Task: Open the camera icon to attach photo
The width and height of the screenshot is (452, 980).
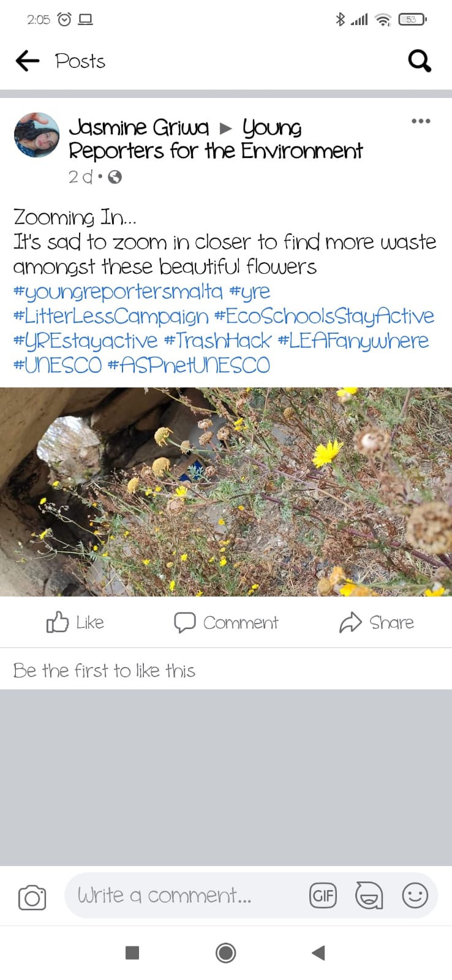Action: (32, 897)
